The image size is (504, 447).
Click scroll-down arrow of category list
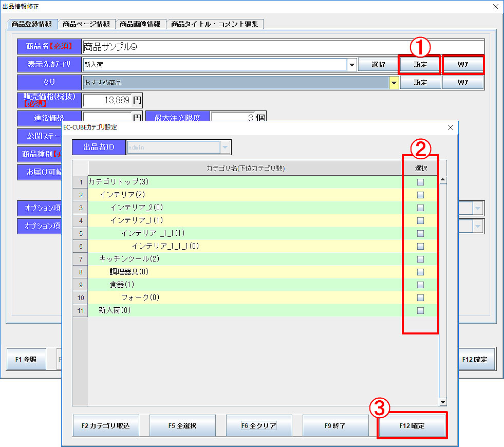pos(443,402)
